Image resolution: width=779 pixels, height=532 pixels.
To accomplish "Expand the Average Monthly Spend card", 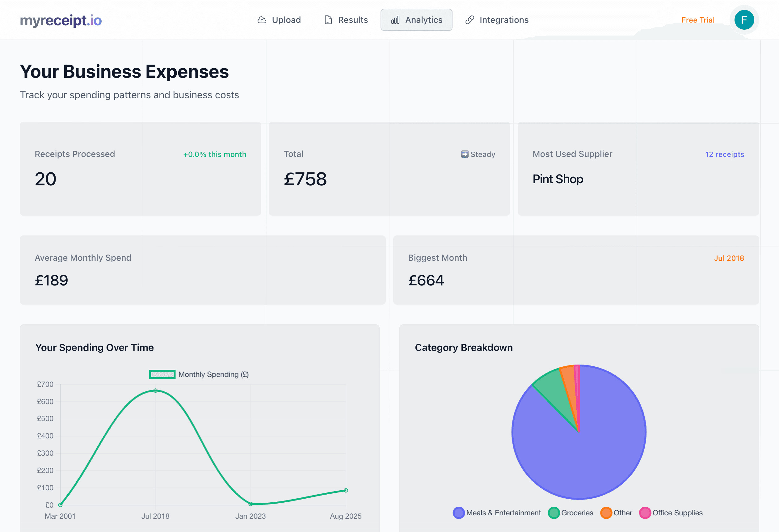I will (203, 270).
